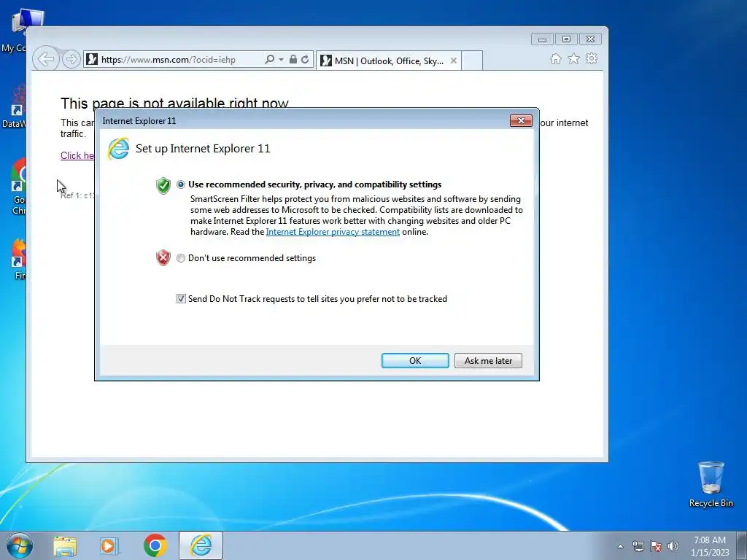
Task: Minimize the Internet Explorer window
Action: coord(542,39)
